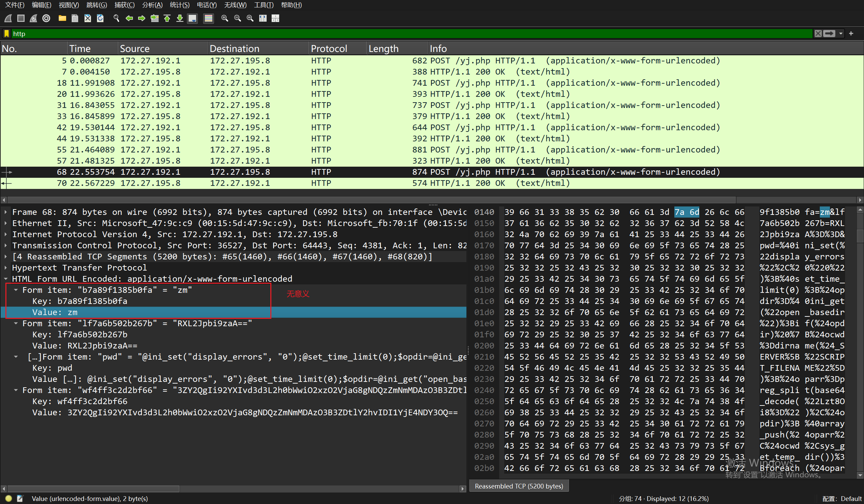This screenshot has width=864, height=504.
Task: Jump to the first packet
Action: (167, 18)
